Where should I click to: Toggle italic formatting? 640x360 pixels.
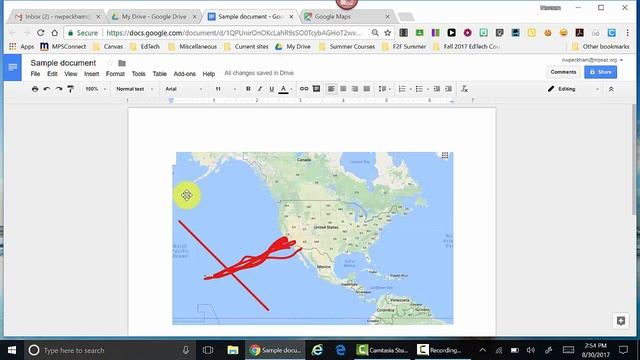[x=260, y=89]
